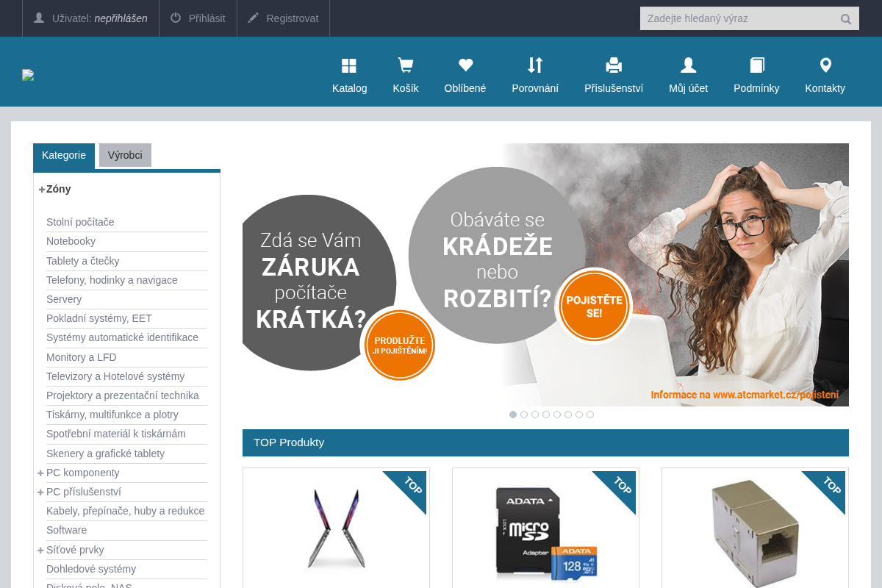Open the Podmínky book icon

click(757, 65)
